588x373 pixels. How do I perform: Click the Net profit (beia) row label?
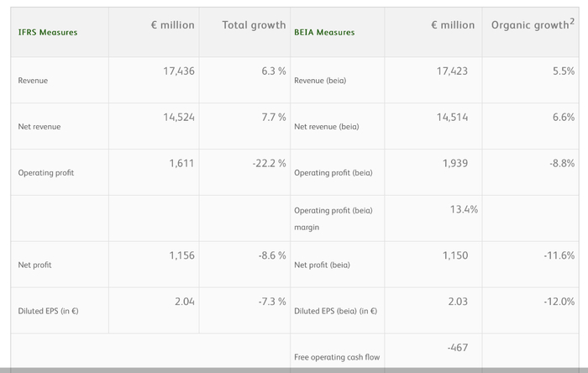[x=322, y=265]
